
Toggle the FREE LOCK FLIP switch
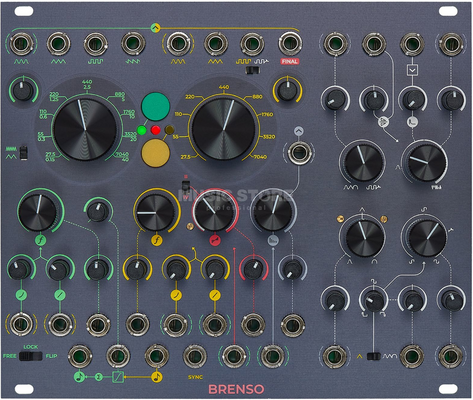pos(31,356)
